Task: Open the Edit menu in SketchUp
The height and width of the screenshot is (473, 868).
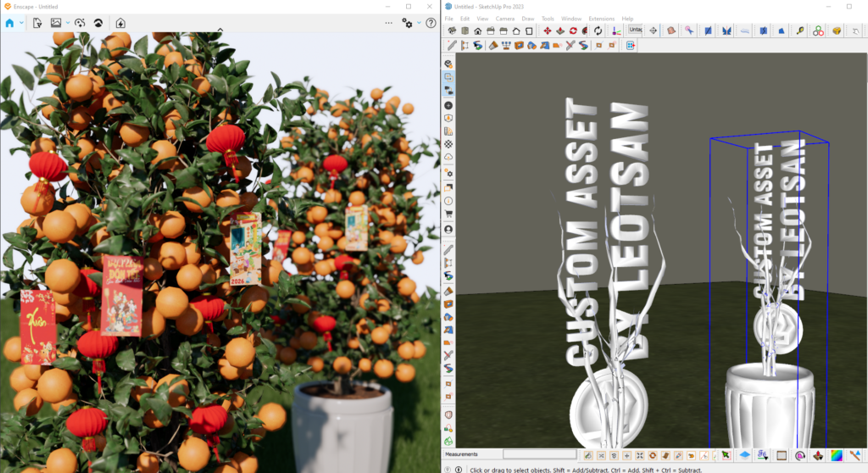Action: coord(465,19)
